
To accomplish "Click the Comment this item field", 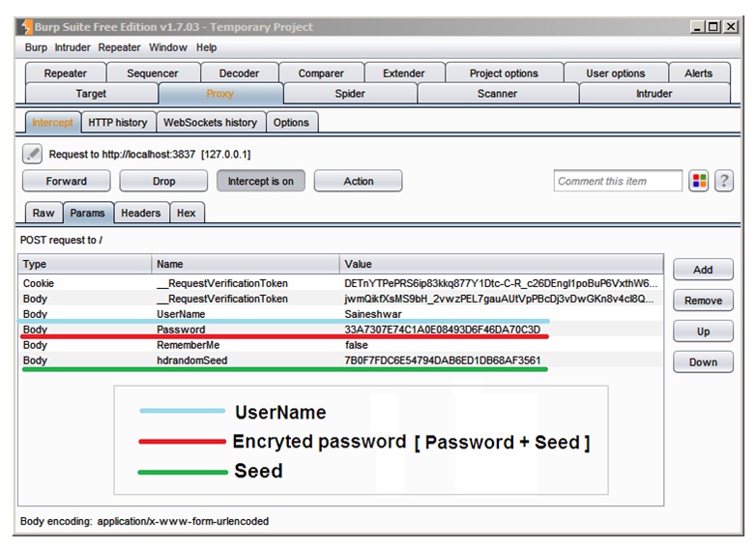I will coord(618,182).
